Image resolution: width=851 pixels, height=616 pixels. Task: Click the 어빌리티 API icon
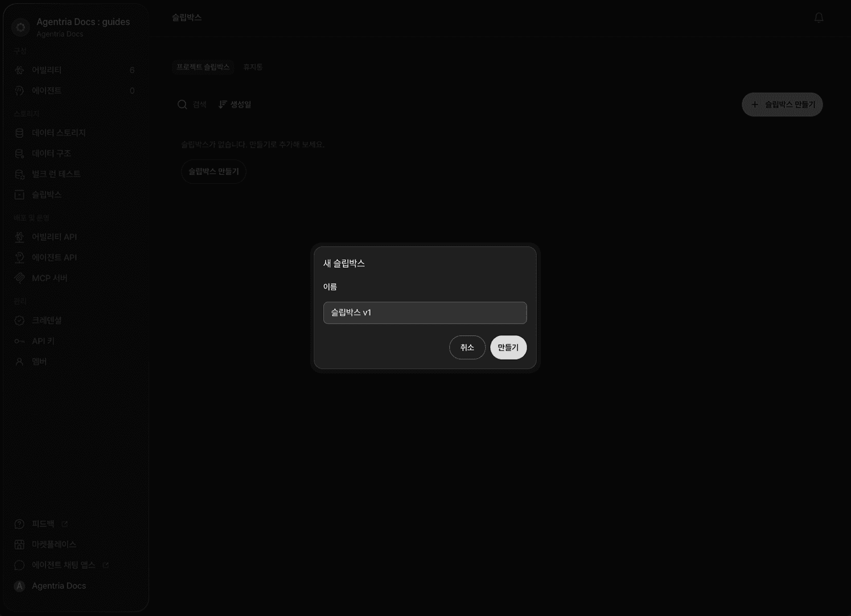pos(19,237)
